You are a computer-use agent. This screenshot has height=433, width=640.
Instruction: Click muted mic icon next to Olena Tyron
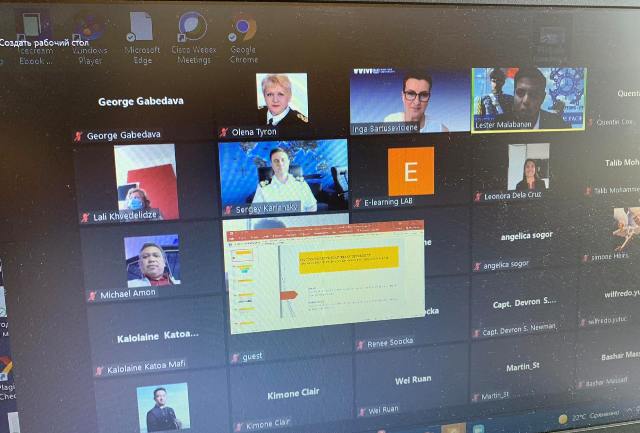tap(224, 132)
